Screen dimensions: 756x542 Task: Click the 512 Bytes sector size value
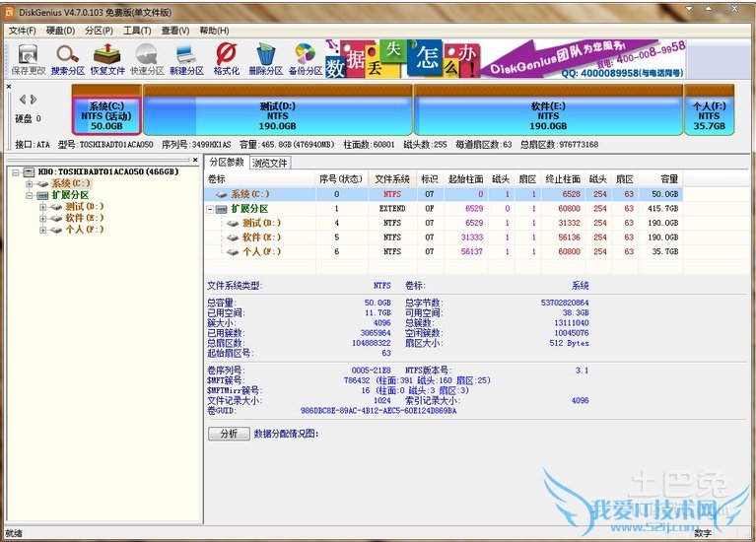click(569, 343)
